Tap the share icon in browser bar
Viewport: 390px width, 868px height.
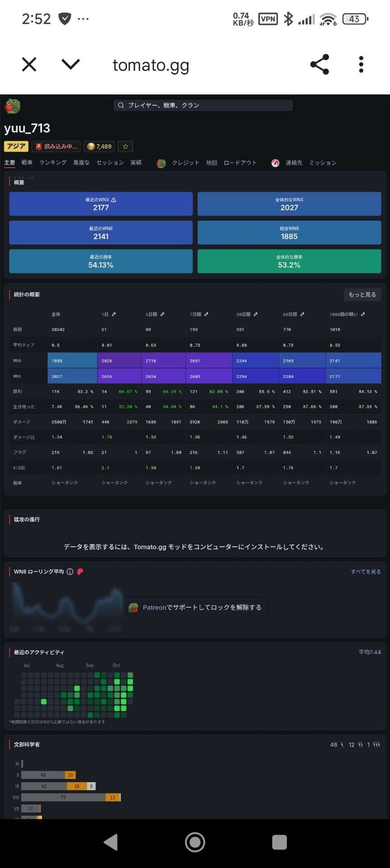coord(320,65)
